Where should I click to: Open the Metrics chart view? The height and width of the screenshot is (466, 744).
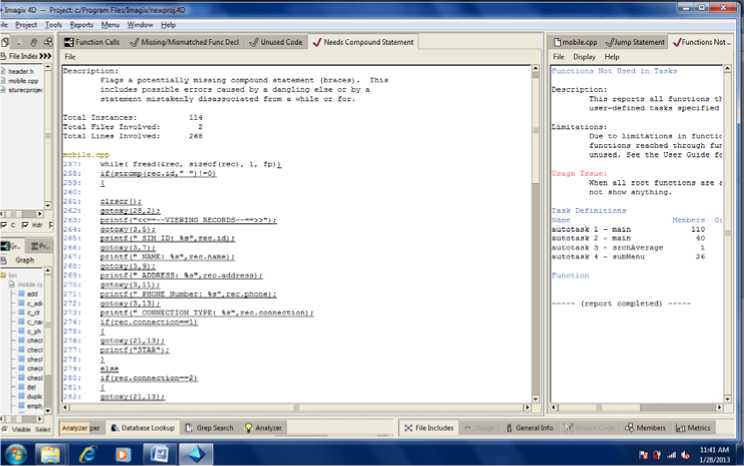click(x=693, y=428)
